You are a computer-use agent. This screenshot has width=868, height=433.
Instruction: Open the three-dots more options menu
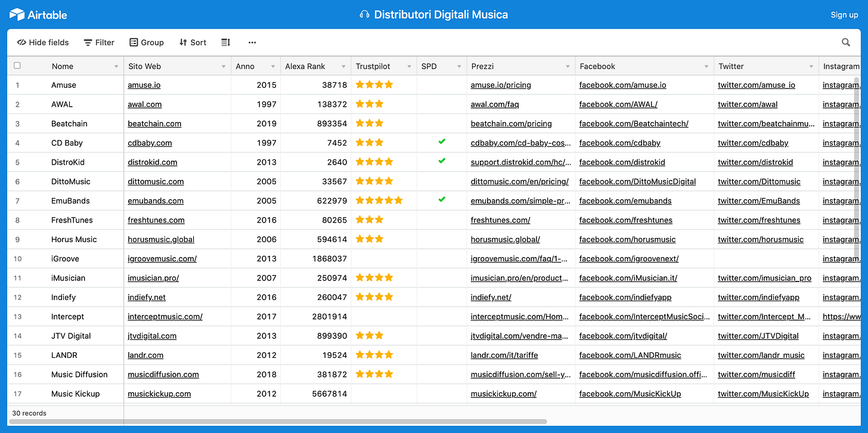pos(252,42)
